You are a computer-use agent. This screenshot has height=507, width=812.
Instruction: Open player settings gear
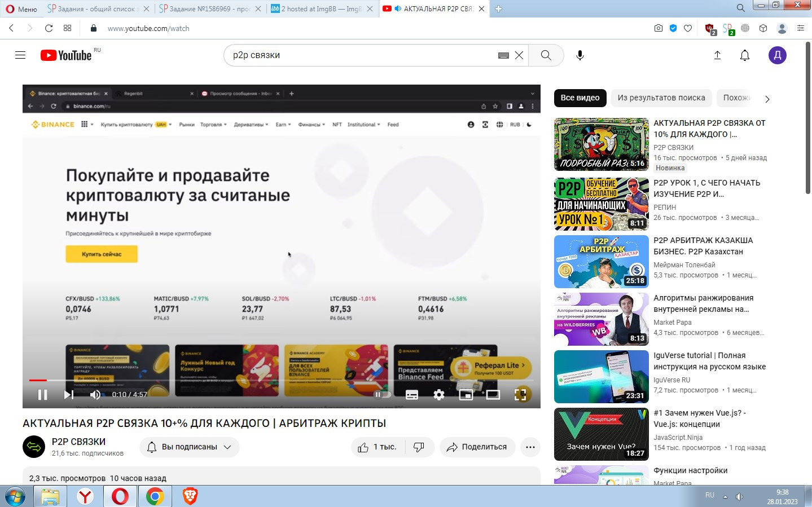click(439, 395)
